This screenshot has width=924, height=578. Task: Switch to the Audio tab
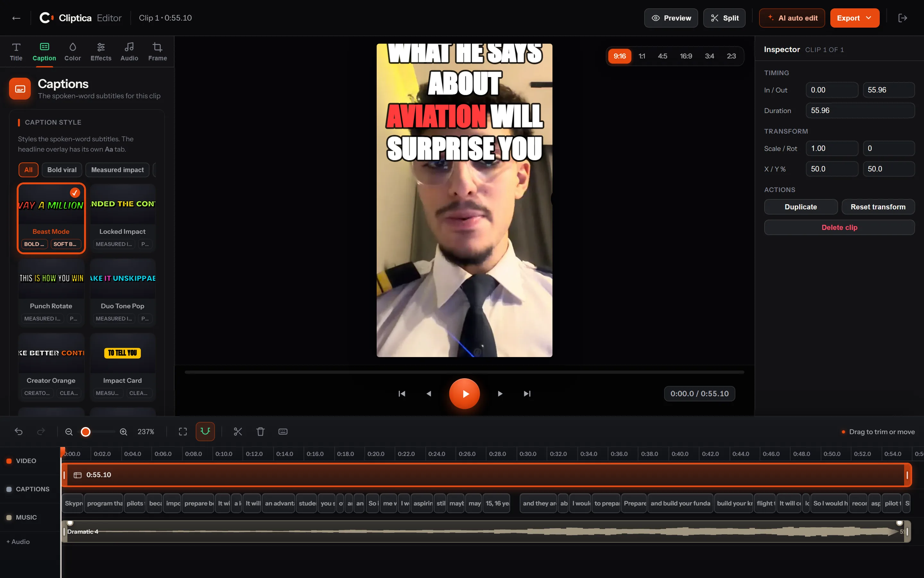click(x=129, y=52)
